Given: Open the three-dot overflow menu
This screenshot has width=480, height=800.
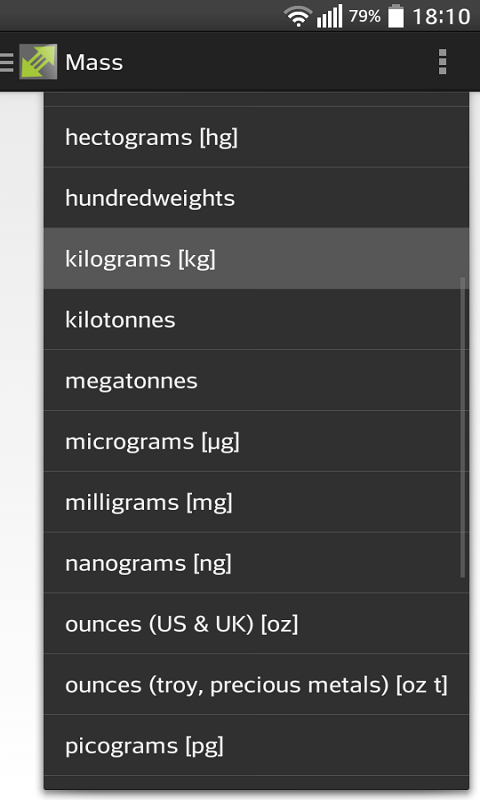Looking at the screenshot, I should tap(442, 62).
